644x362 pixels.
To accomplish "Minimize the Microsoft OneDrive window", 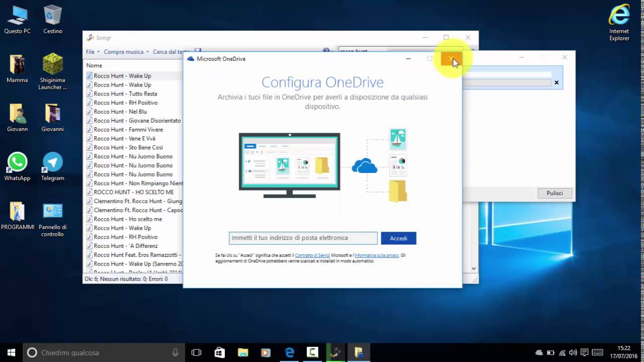I will pyautogui.click(x=408, y=59).
